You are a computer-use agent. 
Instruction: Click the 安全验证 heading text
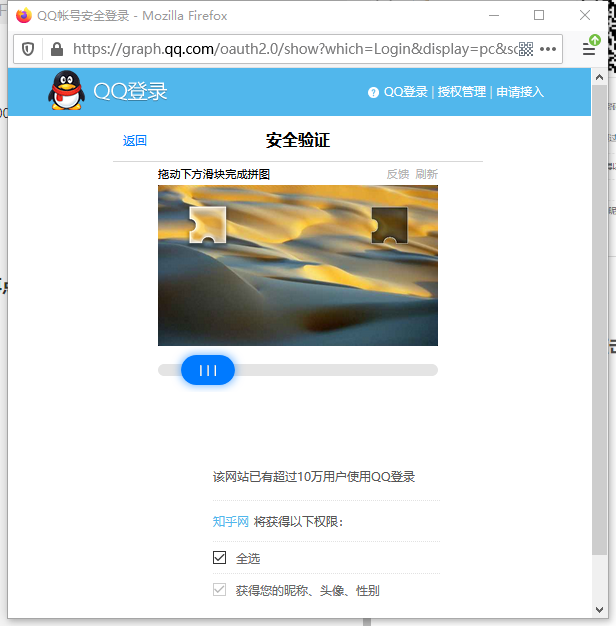click(x=298, y=141)
